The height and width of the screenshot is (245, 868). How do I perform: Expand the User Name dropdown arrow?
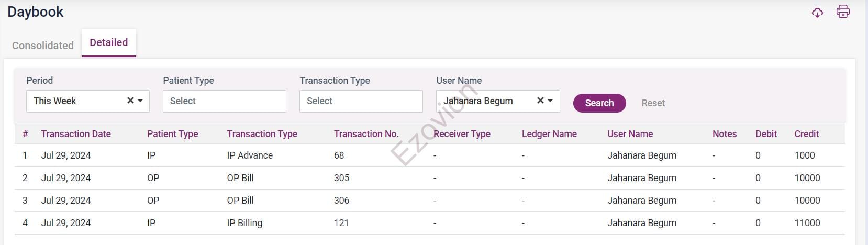(x=550, y=101)
